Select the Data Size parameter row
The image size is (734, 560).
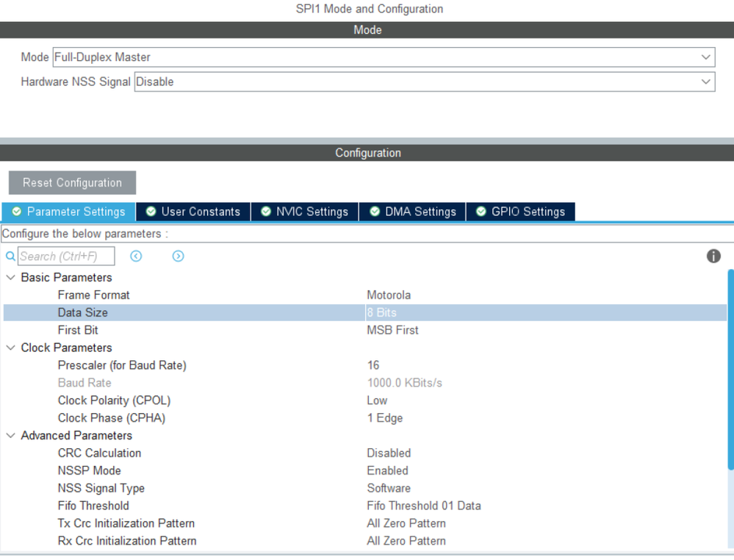point(365,313)
